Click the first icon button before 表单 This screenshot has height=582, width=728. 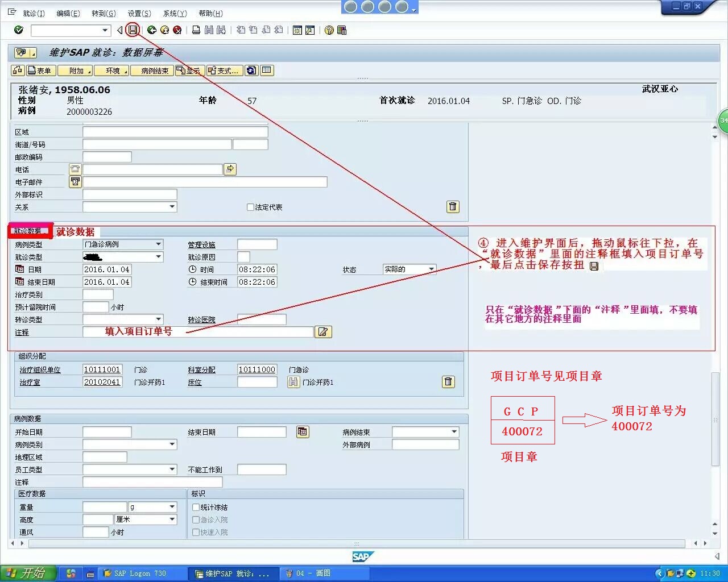18,70
